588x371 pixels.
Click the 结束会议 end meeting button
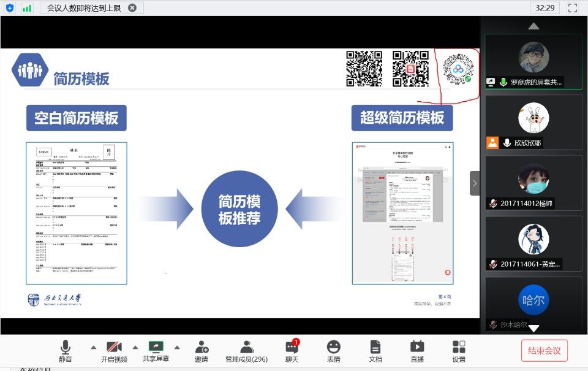[x=544, y=351]
